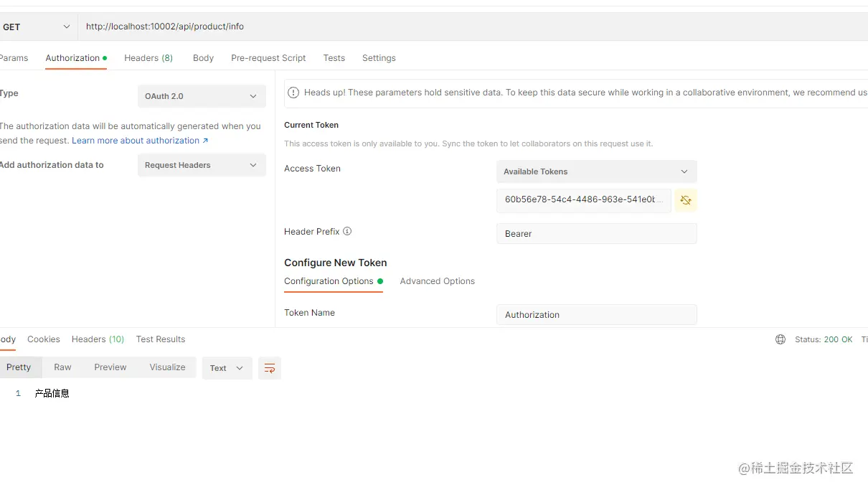The width and height of the screenshot is (868, 490).
Task: Click the Learn more about authorization link
Action: pyautogui.click(x=135, y=140)
